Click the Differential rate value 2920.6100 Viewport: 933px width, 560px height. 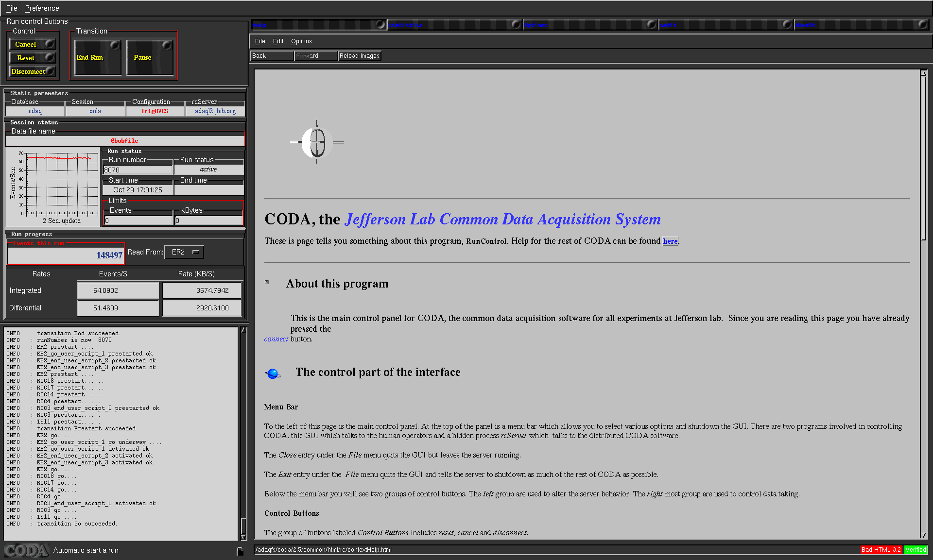tap(202, 308)
